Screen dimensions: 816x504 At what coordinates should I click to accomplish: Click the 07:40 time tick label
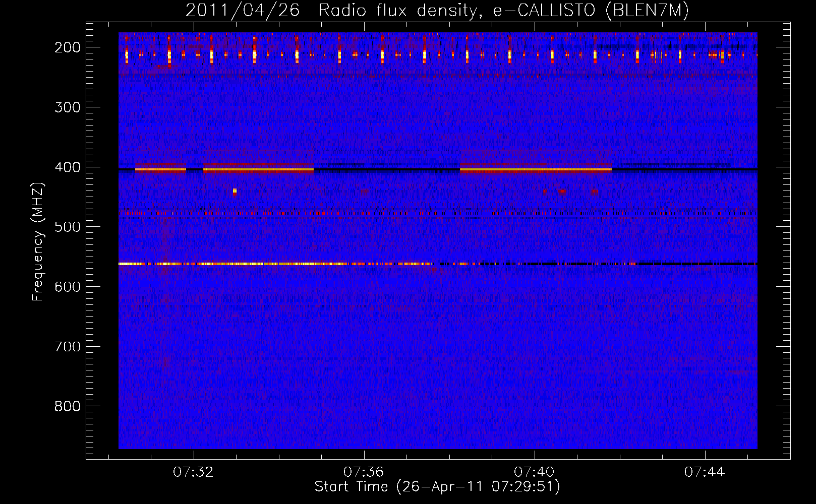534,472
